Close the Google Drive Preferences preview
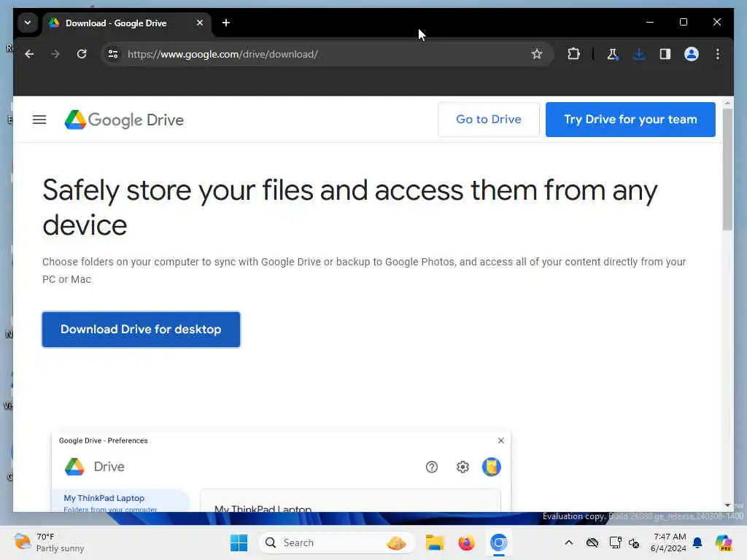747x560 pixels. coord(500,440)
